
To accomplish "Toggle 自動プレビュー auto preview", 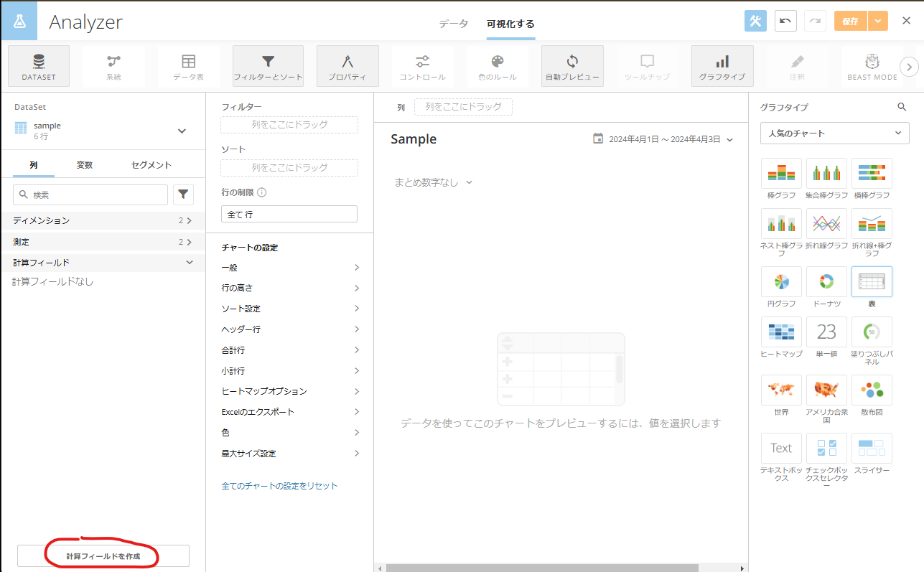I will (x=572, y=66).
